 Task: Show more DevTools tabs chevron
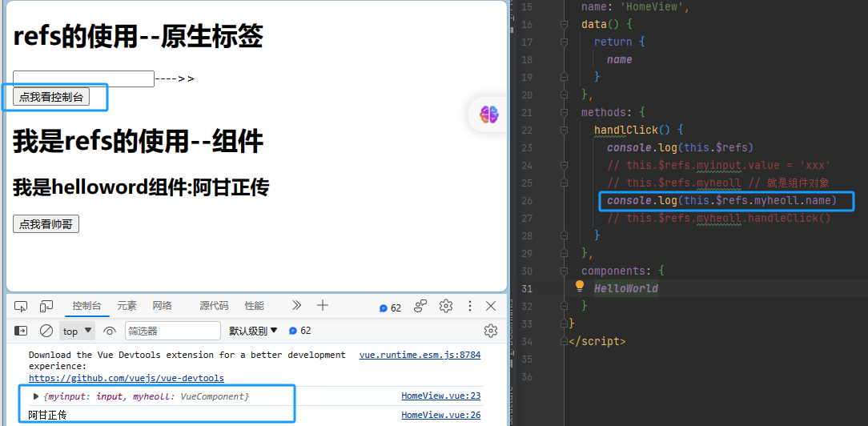297,305
